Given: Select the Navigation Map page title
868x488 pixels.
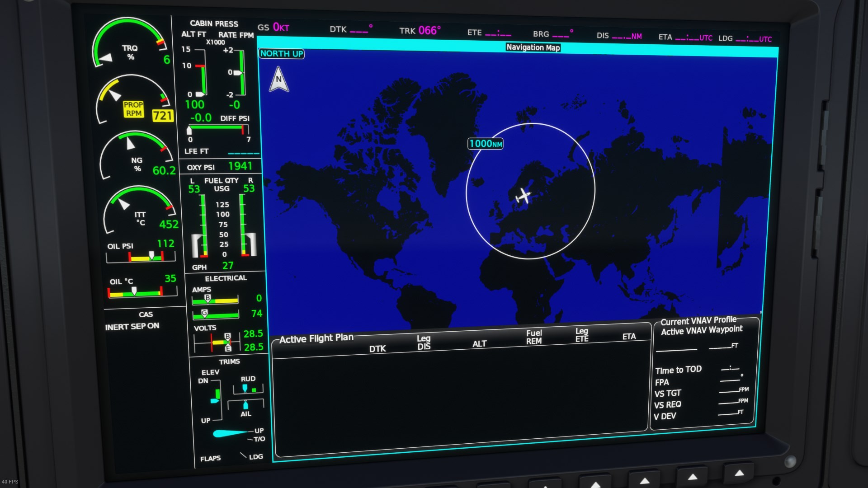Looking at the screenshot, I should [533, 47].
